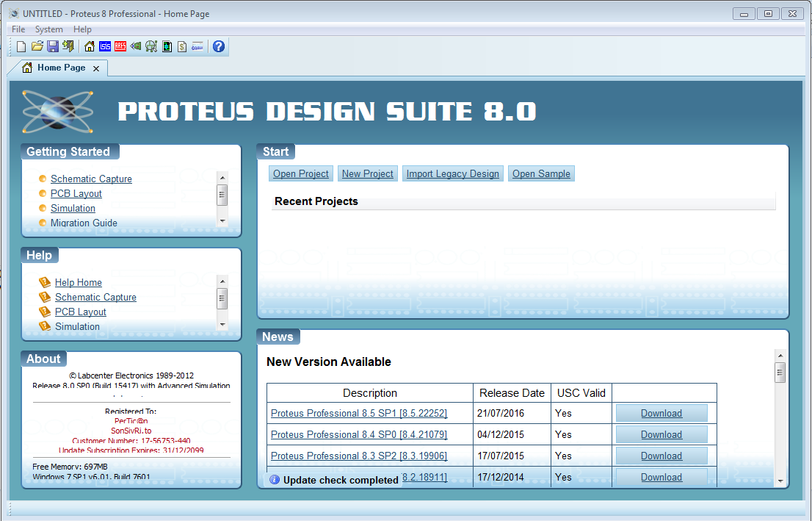Launch the ISIS schematic capture module
The height and width of the screenshot is (521, 812).
pyautogui.click(x=105, y=46)
